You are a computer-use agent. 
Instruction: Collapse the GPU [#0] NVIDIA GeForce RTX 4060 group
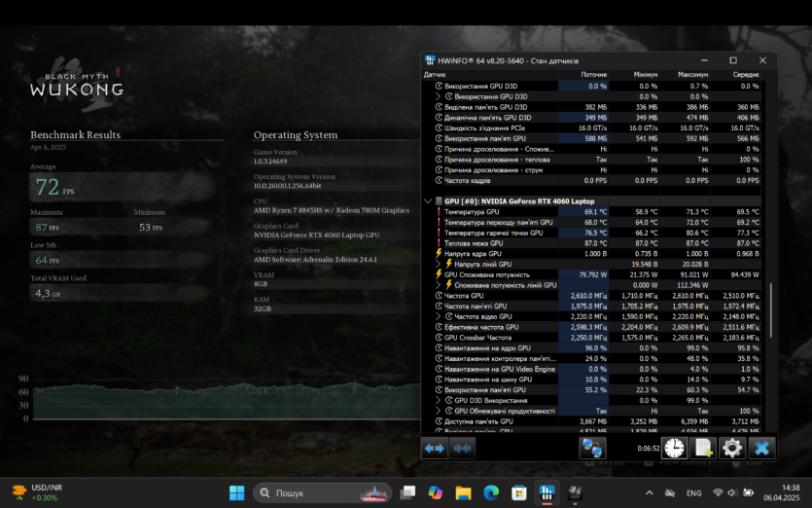(428, 201)
